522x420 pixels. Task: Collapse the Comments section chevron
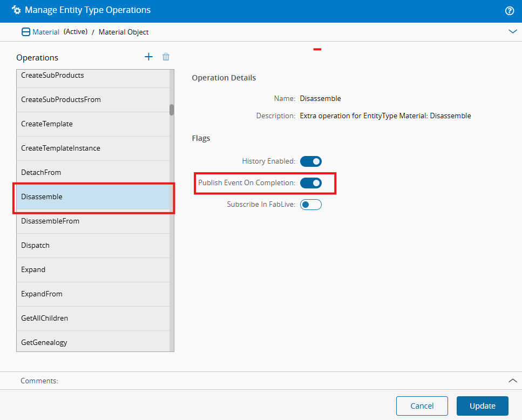pyautogui.click(x=512, y=381)
